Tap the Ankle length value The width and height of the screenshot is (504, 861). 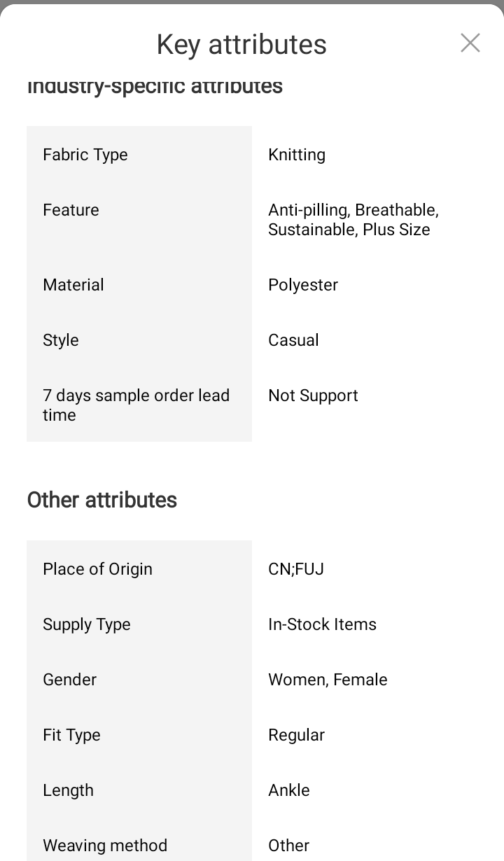(288, 790)
